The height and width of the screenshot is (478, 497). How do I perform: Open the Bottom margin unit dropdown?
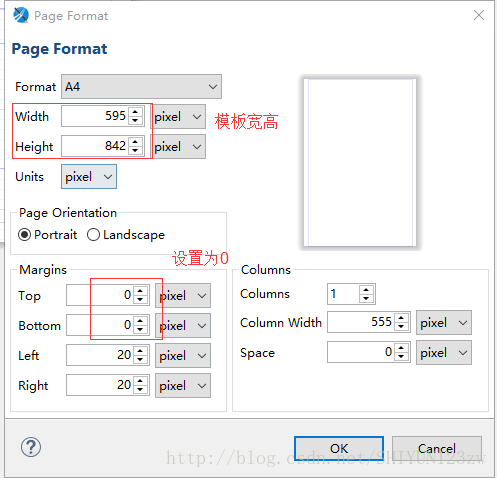pos(183,326)
